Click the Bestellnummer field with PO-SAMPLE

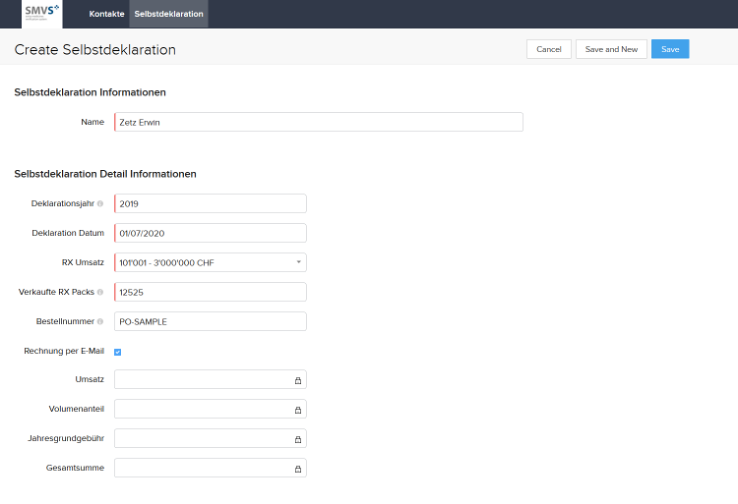point(210,321)
